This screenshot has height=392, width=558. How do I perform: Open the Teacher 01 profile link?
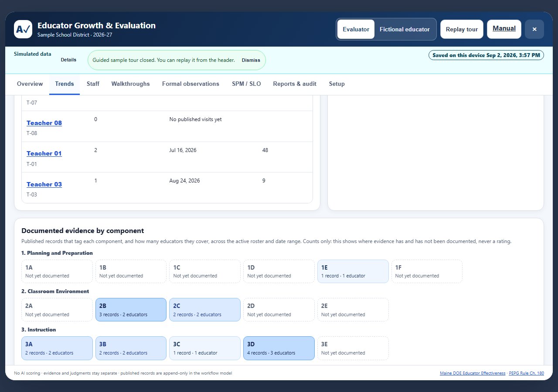point(44,153)
